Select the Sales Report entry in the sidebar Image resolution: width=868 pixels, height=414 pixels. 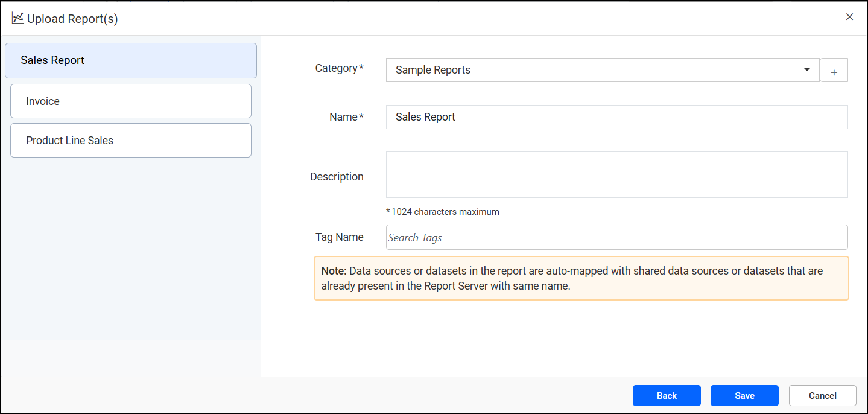130,60
